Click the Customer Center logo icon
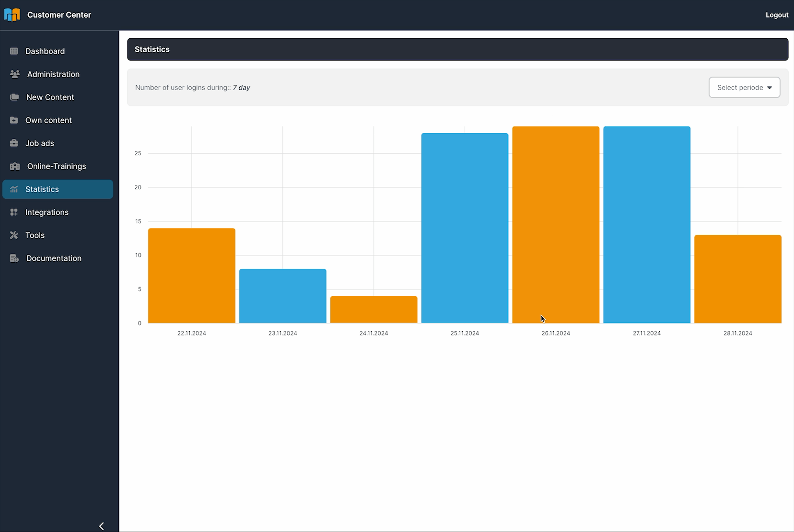The height and width of the screenshot is (532, 794). pos(12,15)
